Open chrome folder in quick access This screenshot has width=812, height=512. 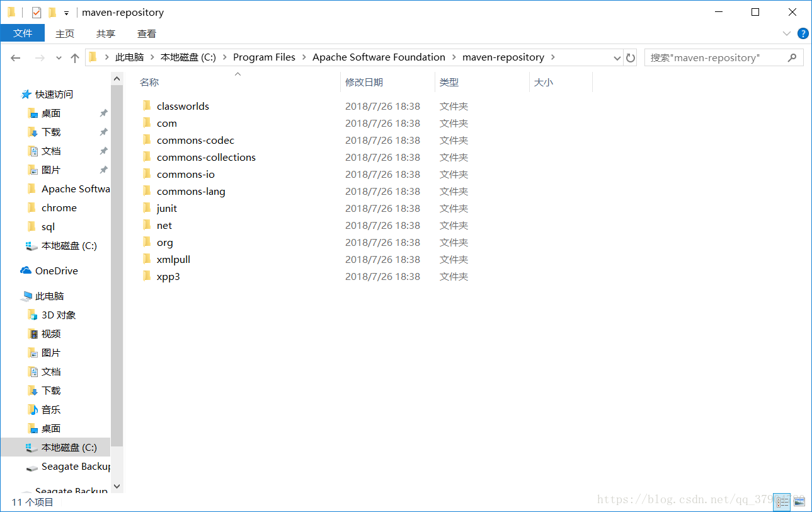tap(52, 207)
